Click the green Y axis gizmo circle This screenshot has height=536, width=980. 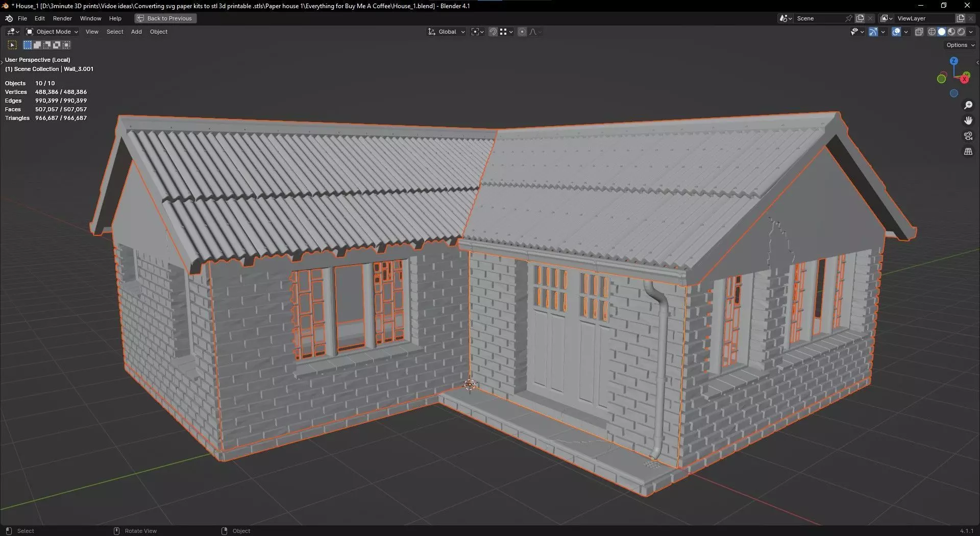coord(942,79)
